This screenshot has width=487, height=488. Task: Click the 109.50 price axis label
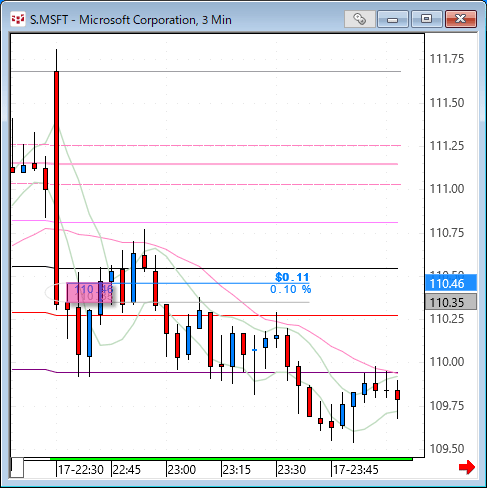(x=447, y=449)
